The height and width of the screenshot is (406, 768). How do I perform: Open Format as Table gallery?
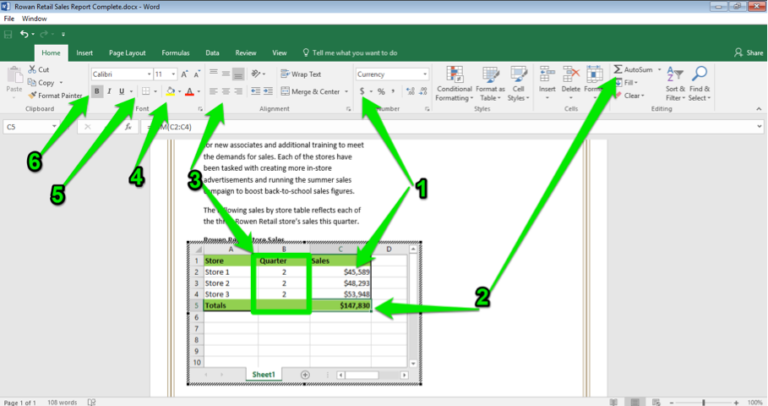(x=490, y=84)
